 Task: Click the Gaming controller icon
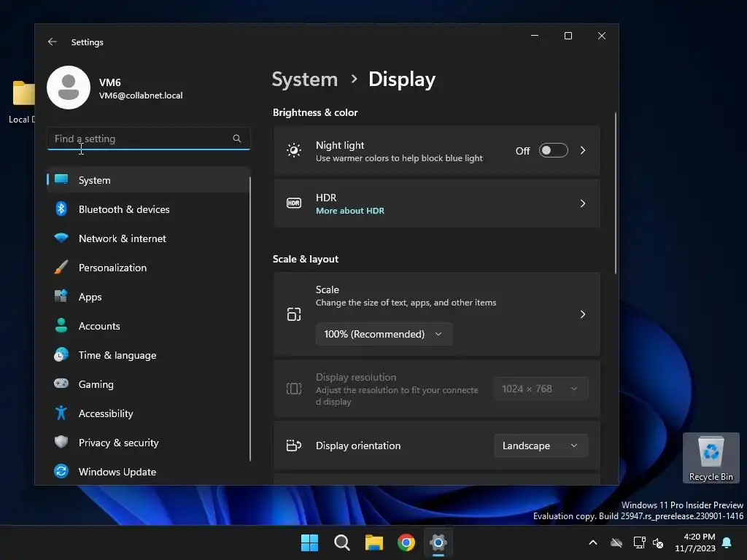tap(61, 384)
